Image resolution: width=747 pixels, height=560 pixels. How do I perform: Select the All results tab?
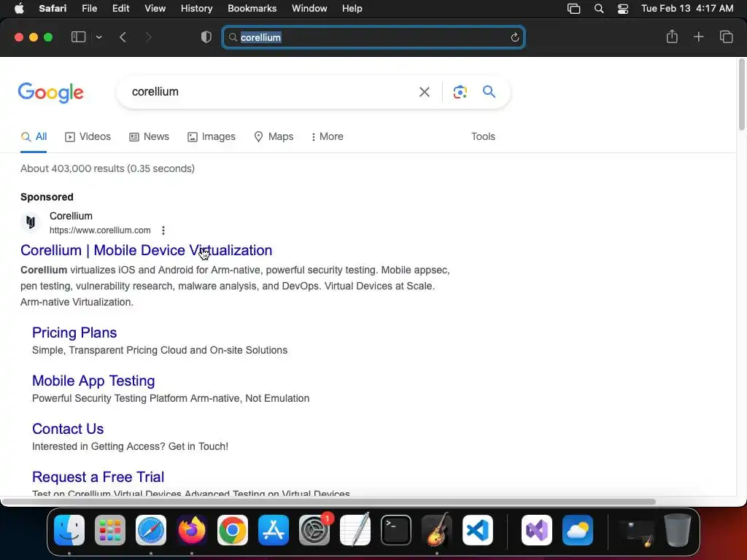[34, 136]
